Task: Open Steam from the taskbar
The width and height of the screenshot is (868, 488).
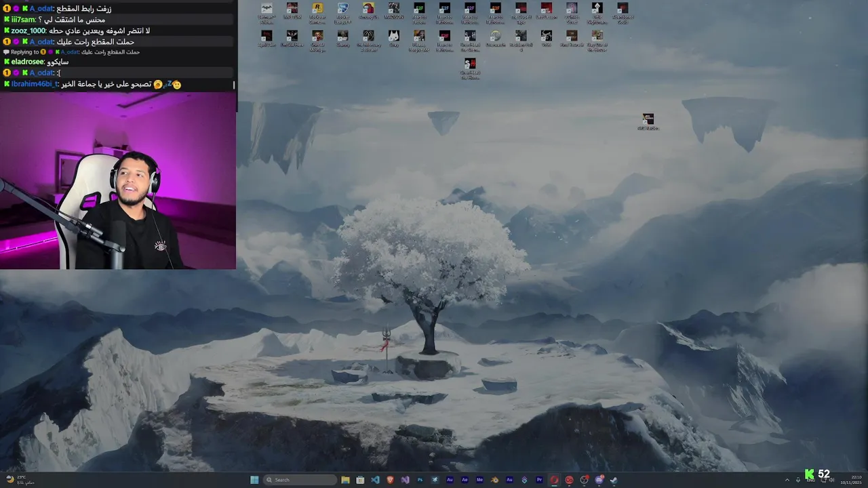Action: [x=614, y=480]
